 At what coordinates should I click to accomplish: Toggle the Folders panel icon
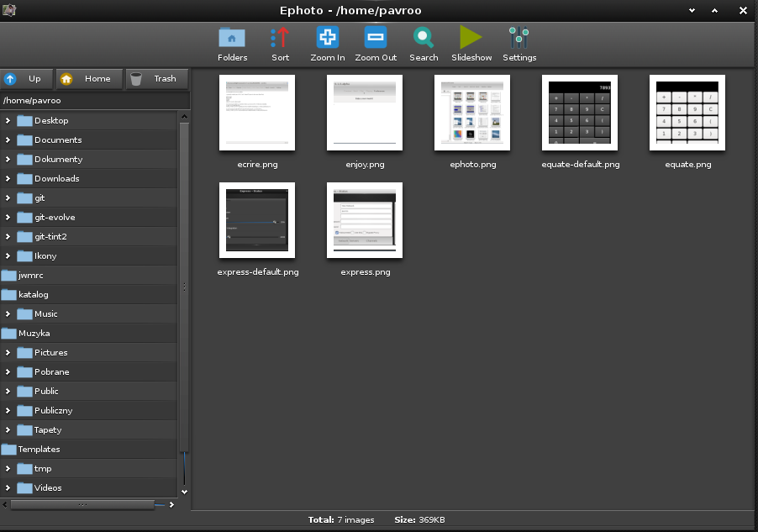[232, 38]
